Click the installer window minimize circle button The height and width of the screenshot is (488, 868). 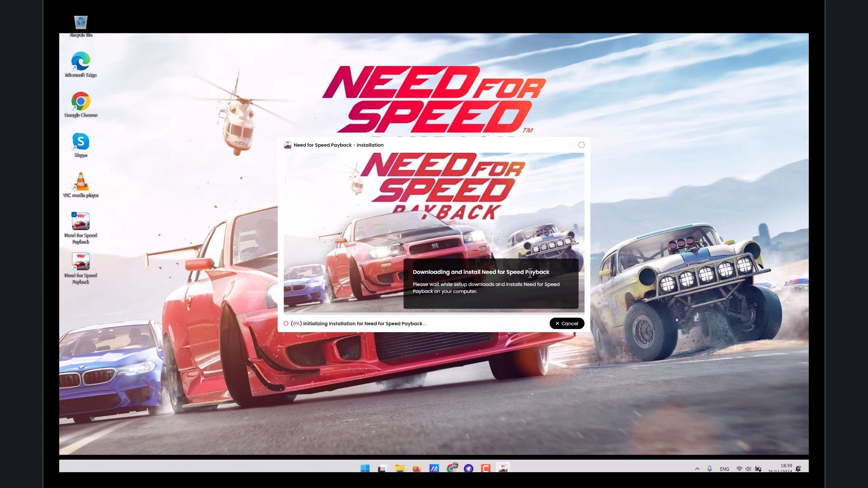[x=573, y=145]
